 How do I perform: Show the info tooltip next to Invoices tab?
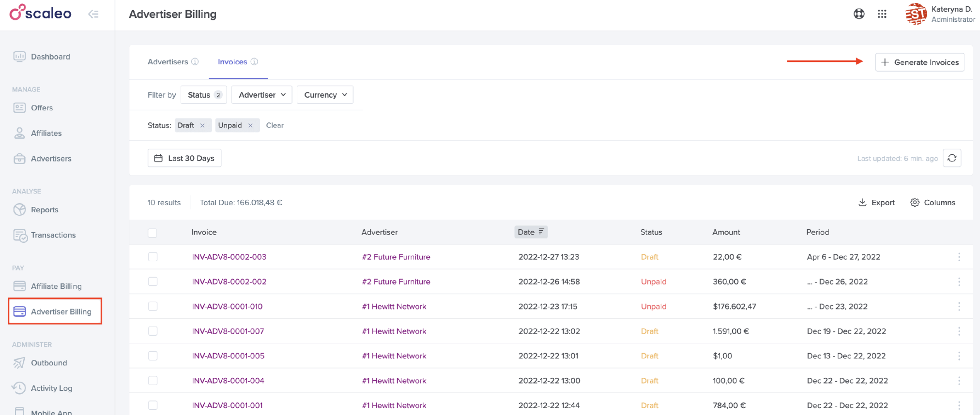[x=254, y=62]
